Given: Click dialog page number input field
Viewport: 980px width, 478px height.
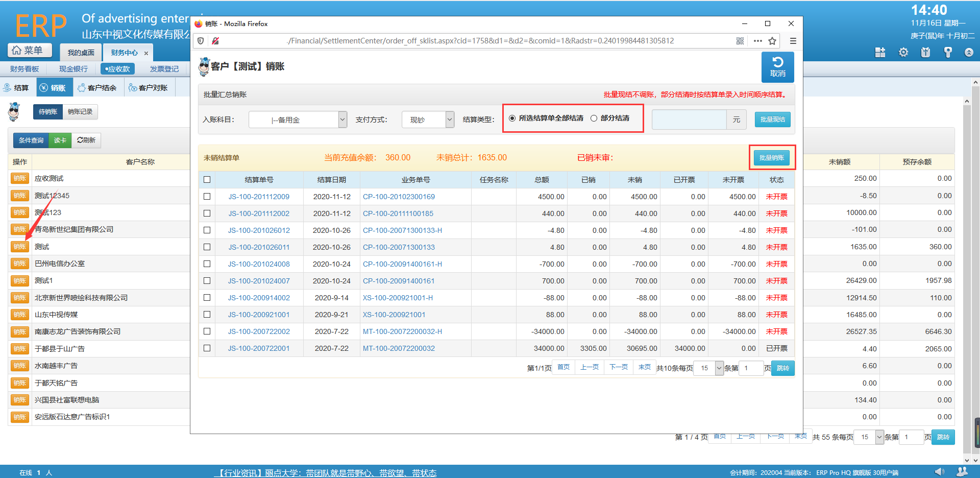Looking at the screenshot, I should pyautogui.click(x=751, y=368).
